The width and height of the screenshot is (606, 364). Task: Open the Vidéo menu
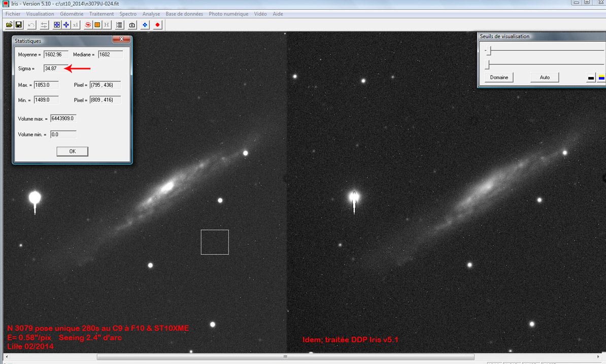pyautogui.click(x=260, y=14)
